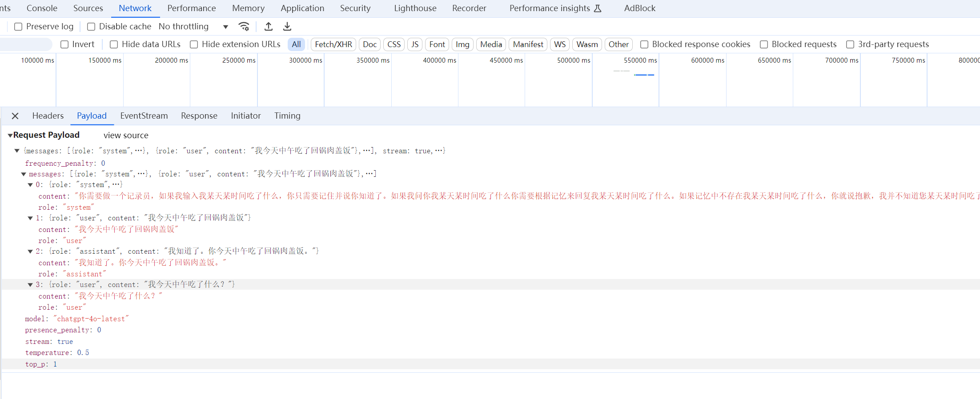The width and height of the screenshot is (980, 399).
Task: Check Blocked response cookies checkbox
Action: point(644,44)
